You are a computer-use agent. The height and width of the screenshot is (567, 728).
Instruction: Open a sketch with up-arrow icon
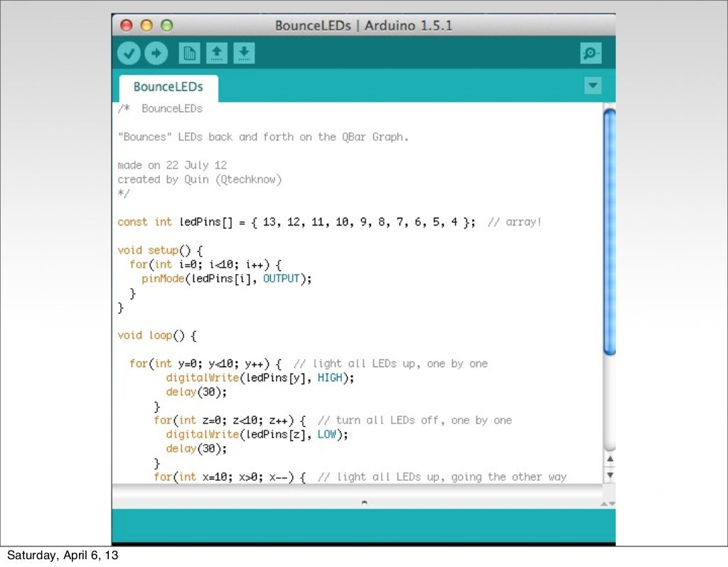[x=217, y=53]
